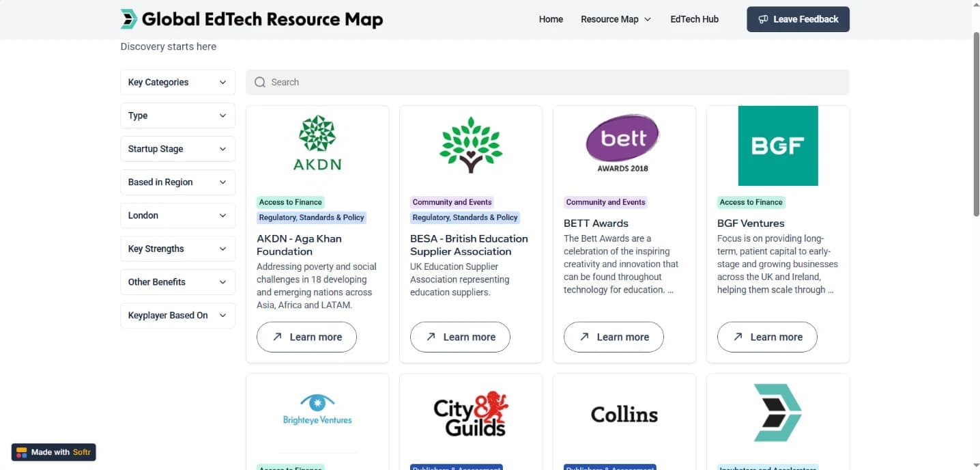The image size is (980, 470).
Task: Click the Collins logo
Action: click(624, 415)
